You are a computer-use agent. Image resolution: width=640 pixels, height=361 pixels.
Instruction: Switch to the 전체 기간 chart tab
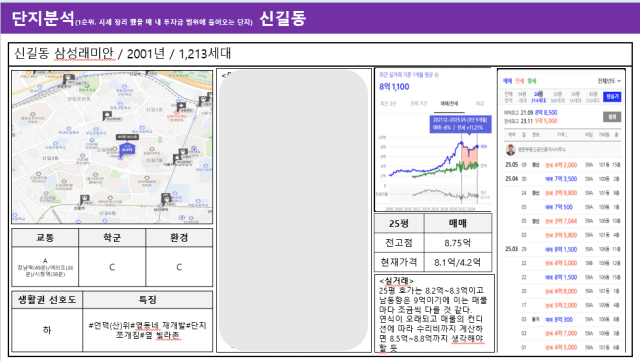tap(418, 104)
